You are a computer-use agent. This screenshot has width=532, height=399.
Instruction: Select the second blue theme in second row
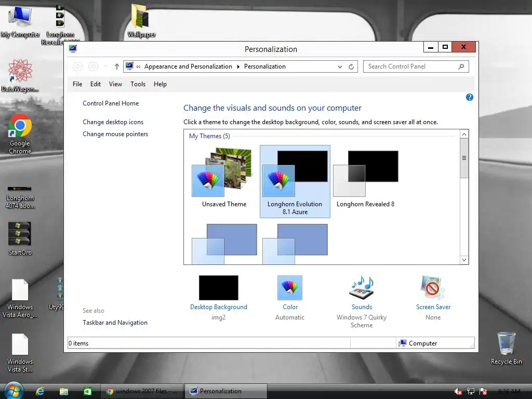pos(295,244)
